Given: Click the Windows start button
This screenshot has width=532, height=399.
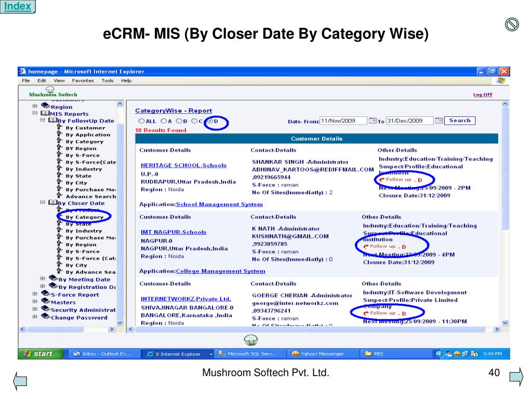Looking at the screenshot, I should click(41, 354).
